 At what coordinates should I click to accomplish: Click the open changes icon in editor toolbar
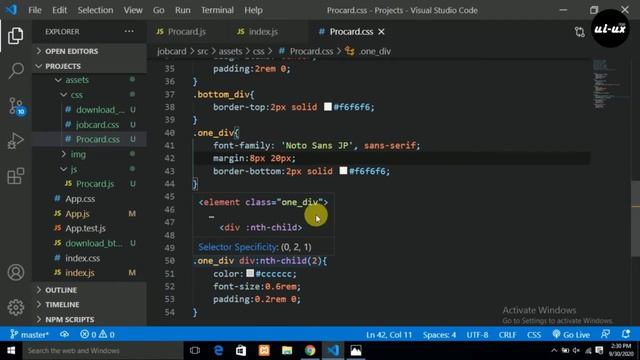pyautogui.click(x=579, y=32)
